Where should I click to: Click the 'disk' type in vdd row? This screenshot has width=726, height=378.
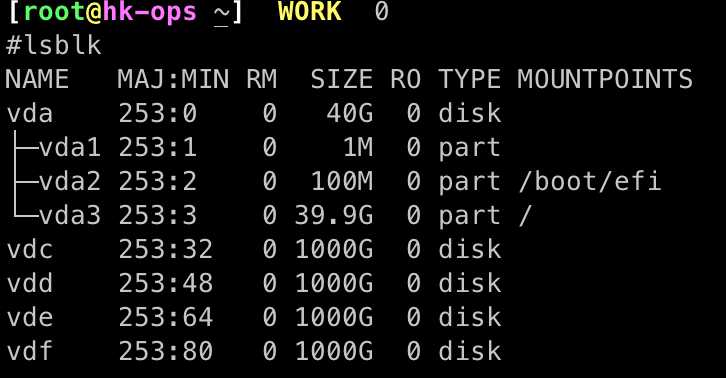(x=469, y=283)
